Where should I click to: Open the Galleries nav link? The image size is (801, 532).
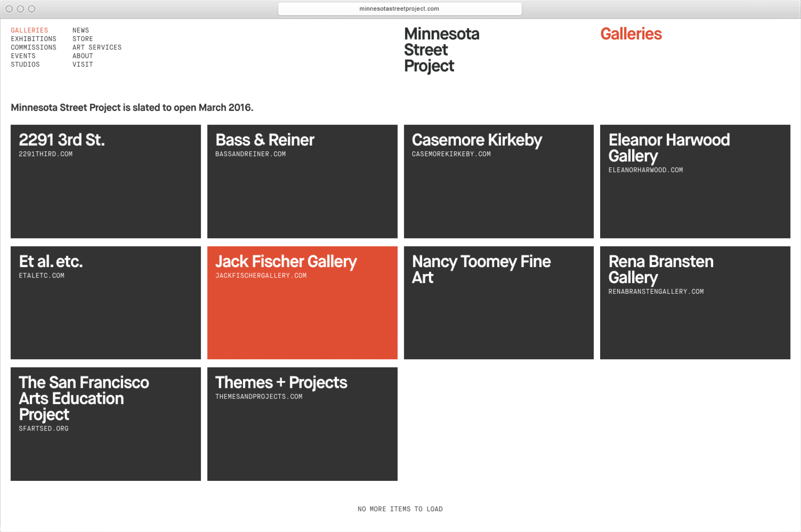[29, 30]
